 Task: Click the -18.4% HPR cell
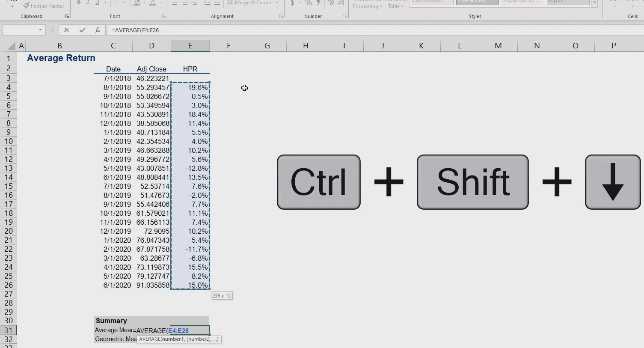190,114
